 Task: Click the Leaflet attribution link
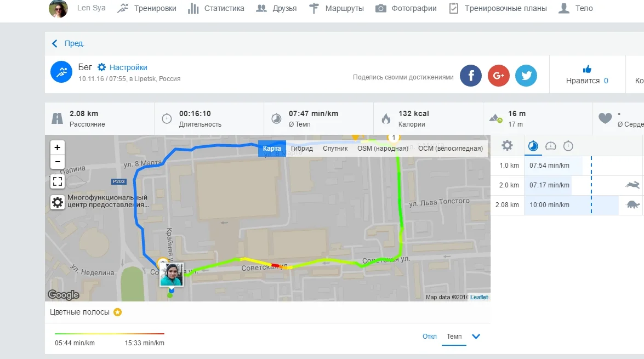click(x=479, y=297)
